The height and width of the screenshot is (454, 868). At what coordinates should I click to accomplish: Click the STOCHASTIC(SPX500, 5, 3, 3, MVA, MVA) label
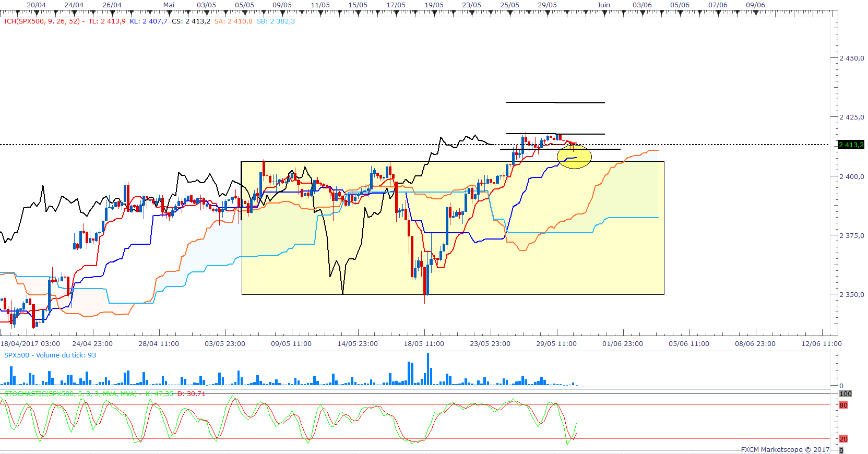point(70,394)
